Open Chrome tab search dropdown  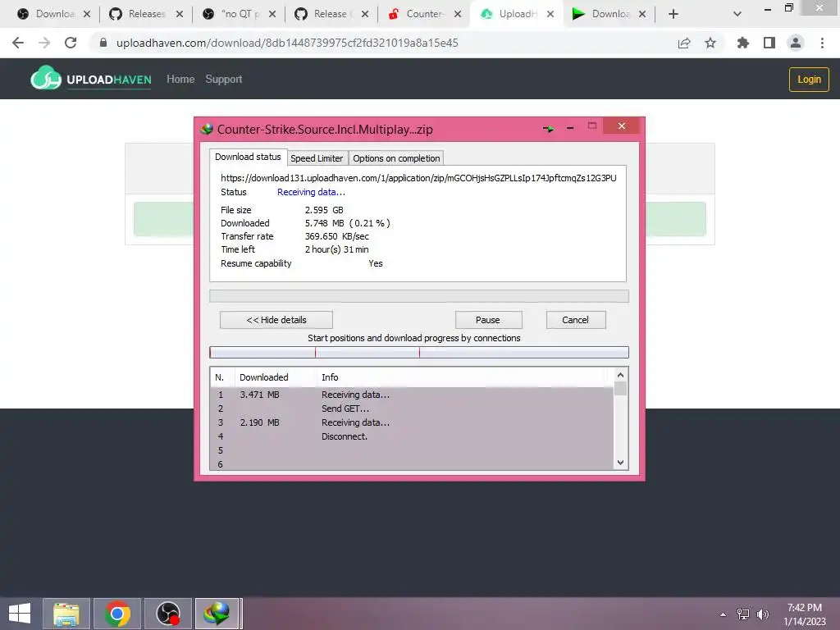[x=737, y=14]
